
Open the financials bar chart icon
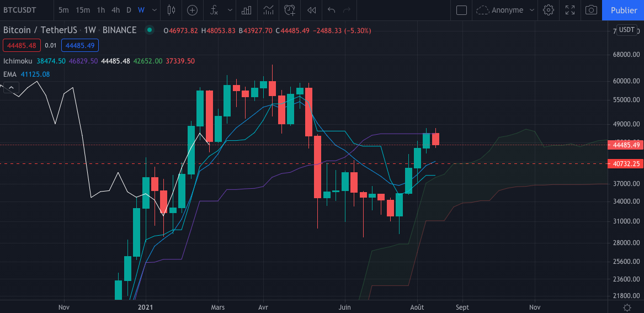pyautogui.click(x=247, y=10)
